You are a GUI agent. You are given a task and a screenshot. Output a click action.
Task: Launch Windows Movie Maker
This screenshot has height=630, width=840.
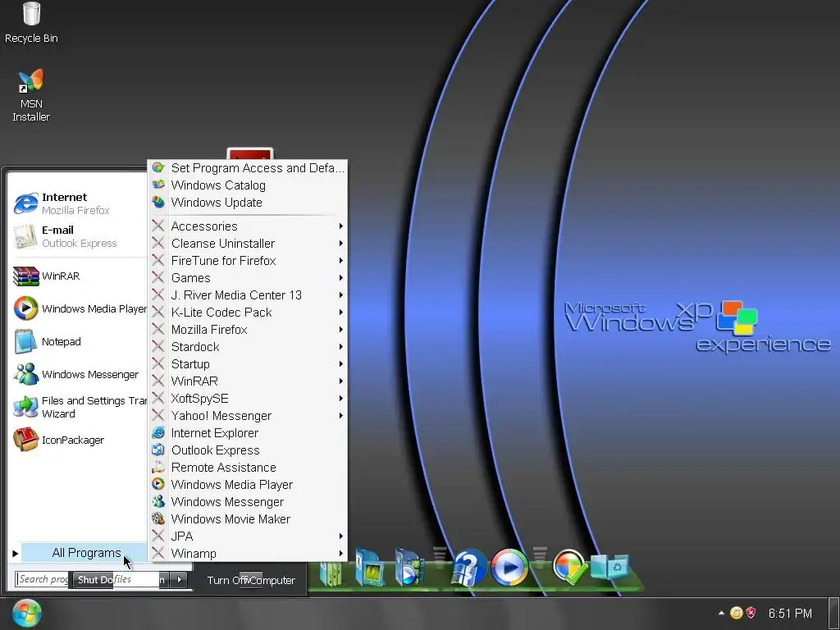click(x=248, y=518)
